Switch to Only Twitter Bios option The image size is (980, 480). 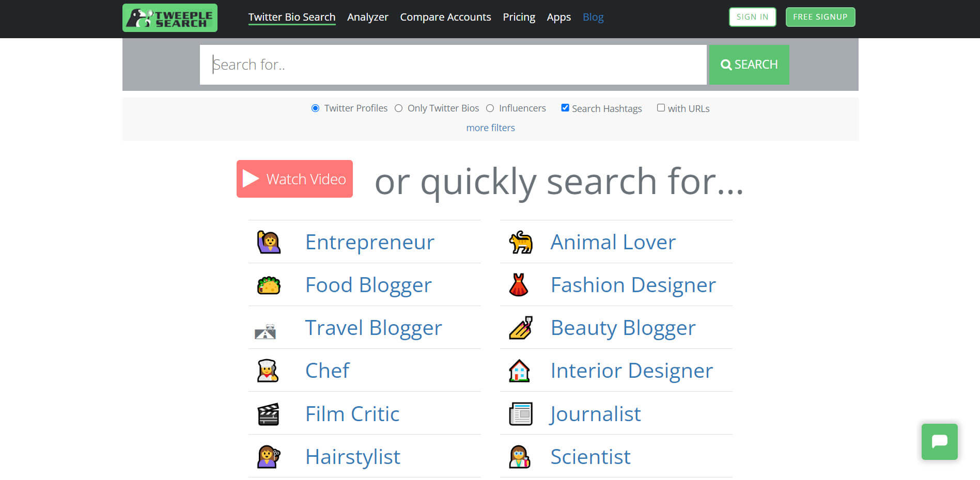[x=398, y=108]
